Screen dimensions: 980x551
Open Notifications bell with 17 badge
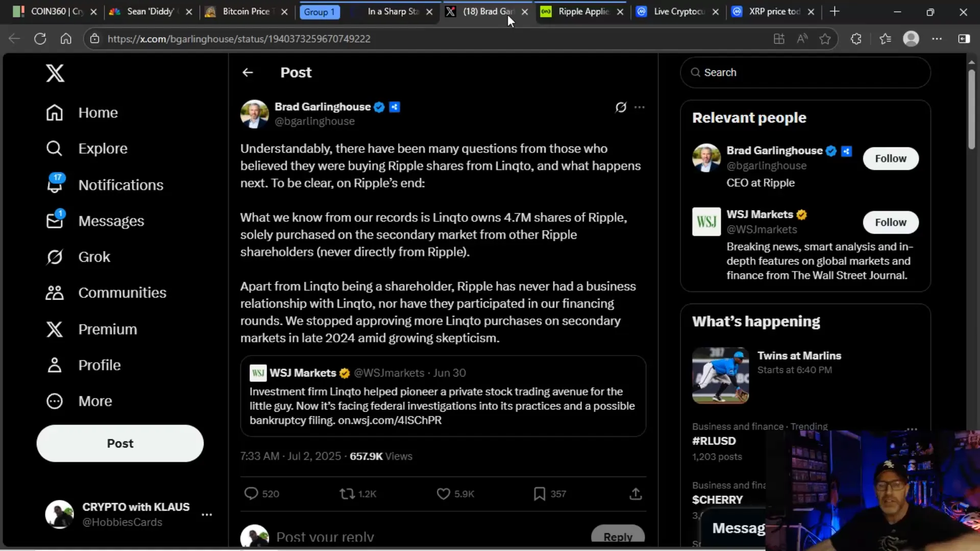55,184
